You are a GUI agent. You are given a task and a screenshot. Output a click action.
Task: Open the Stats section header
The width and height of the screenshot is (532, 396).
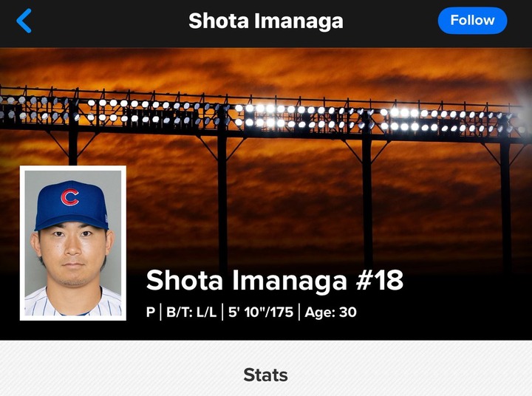266,375
